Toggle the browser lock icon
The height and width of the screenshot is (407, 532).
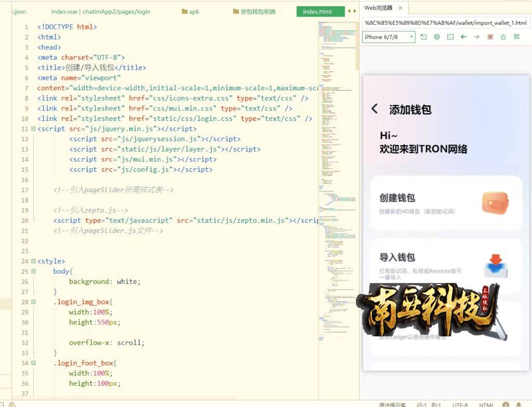coord(503,37)
